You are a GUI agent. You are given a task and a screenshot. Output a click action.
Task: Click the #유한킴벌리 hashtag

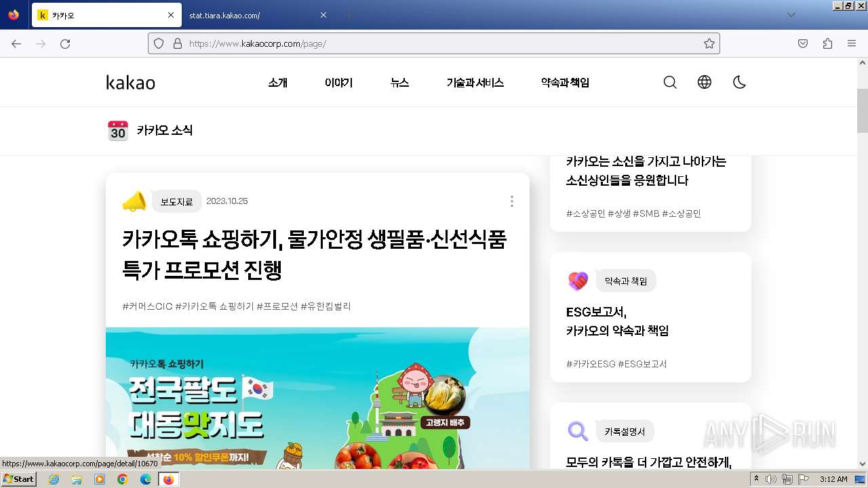325,306
